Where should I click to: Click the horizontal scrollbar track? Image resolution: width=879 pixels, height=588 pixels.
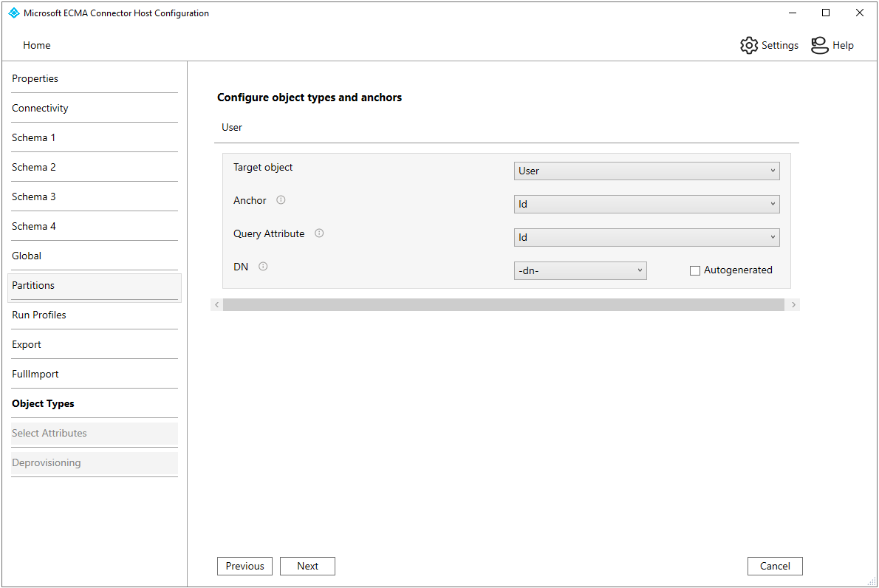tap(502, 304)
